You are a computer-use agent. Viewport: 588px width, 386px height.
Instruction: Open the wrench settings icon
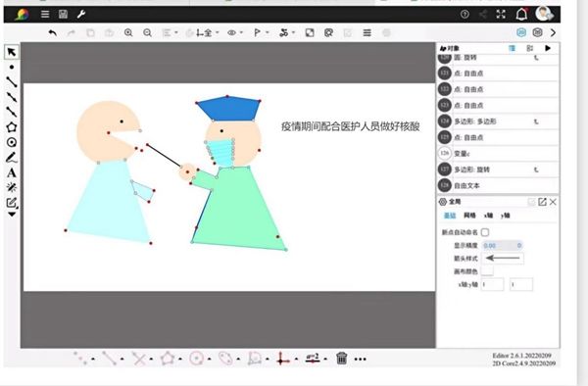click(81, 15)
